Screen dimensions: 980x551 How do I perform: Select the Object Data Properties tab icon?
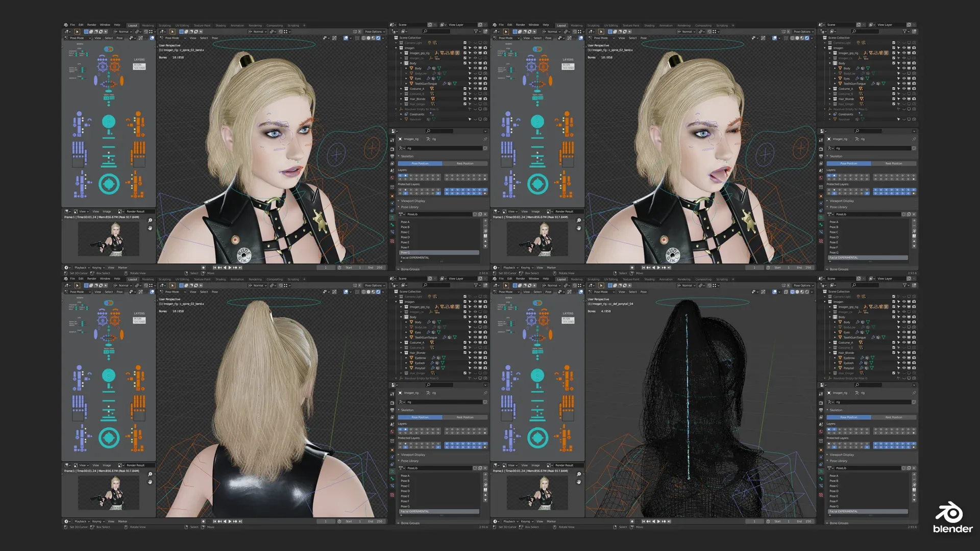pos(392,216)
